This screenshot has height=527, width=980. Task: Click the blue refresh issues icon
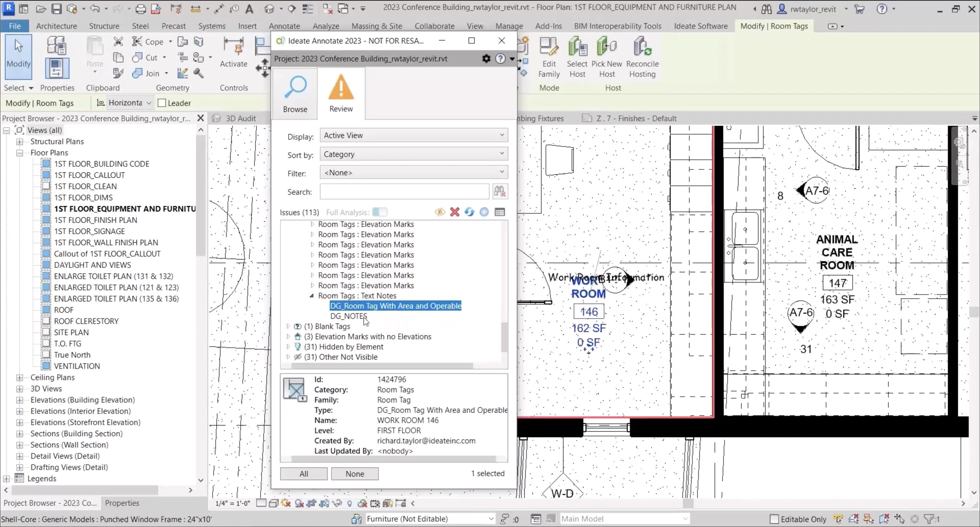[469, 212]
